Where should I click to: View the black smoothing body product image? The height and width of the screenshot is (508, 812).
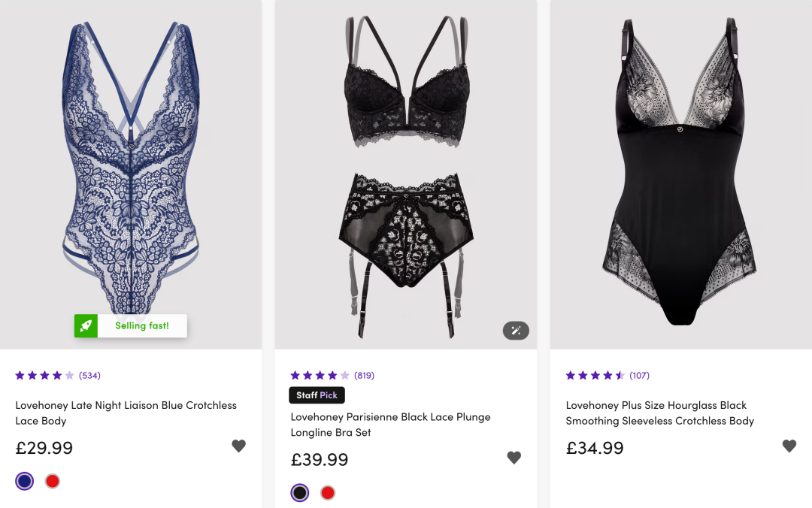point(680,173)
